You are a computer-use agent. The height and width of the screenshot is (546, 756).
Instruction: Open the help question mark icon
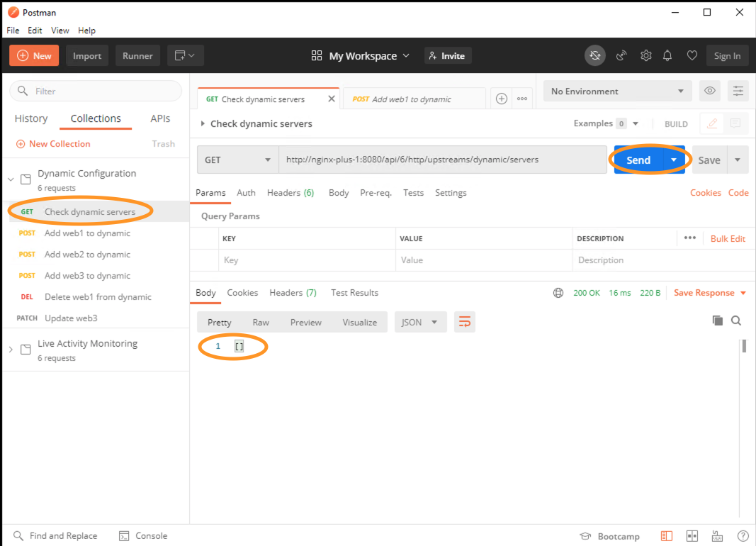pyautogui.click(x=743, y=536)
